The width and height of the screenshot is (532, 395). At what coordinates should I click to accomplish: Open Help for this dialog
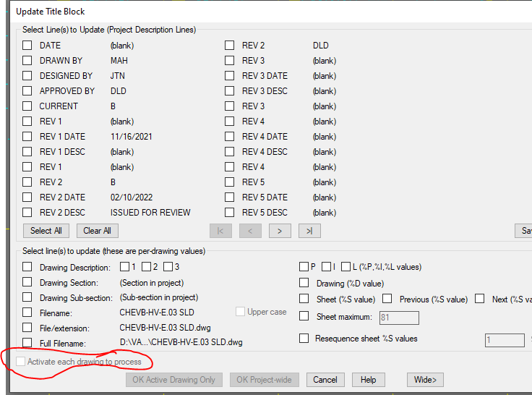click(x=368, y=379)
